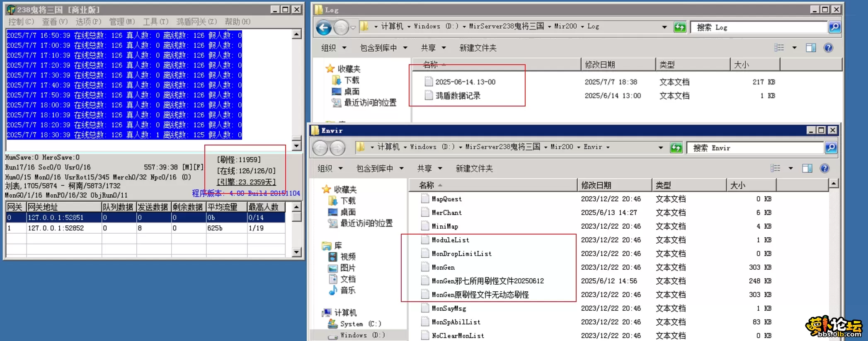Click the forward arrow in Envir window
The height and width of the screenshot is (341, 868).
click(x=337, y=148)
